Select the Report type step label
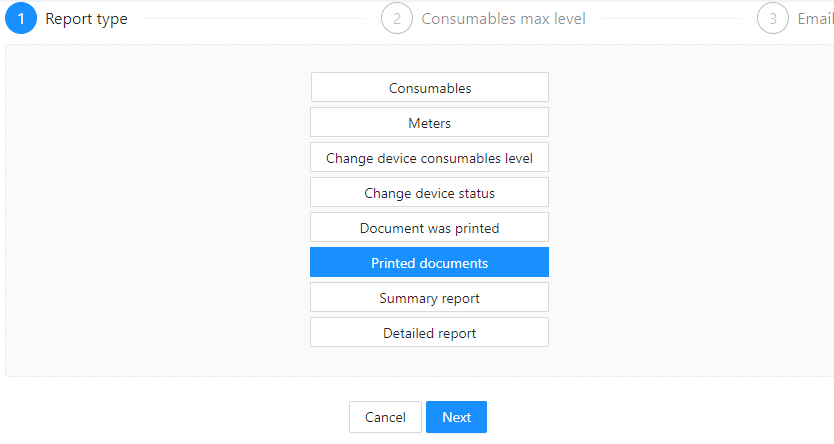This screenshot has width=834, height=444. 86,19
